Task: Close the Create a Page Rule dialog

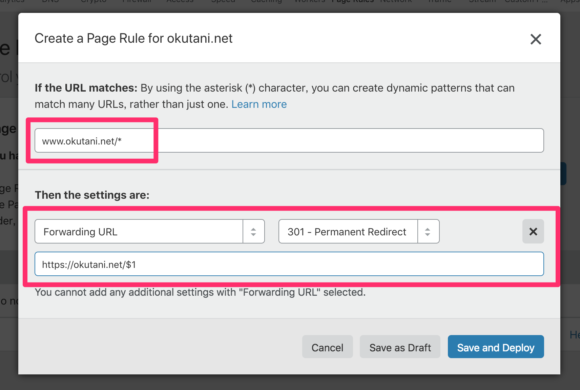Action: tap(535, 39)
